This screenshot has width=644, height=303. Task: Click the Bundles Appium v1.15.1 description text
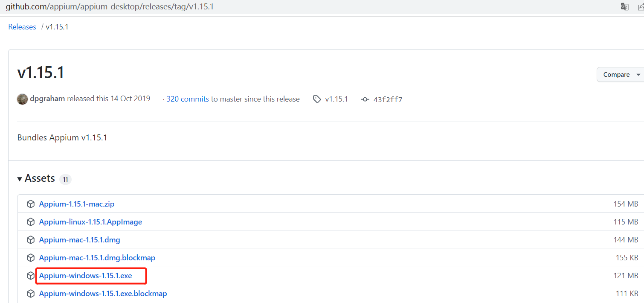pos(62,138)
